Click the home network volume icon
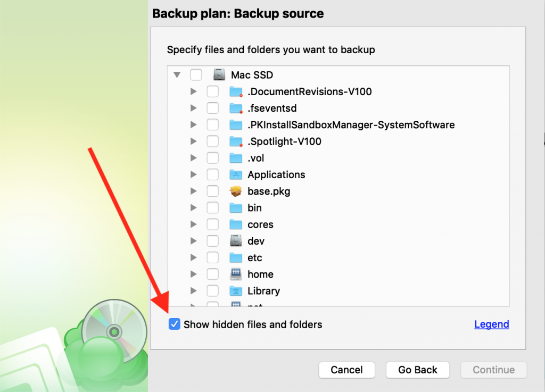 tap(236, 274)
